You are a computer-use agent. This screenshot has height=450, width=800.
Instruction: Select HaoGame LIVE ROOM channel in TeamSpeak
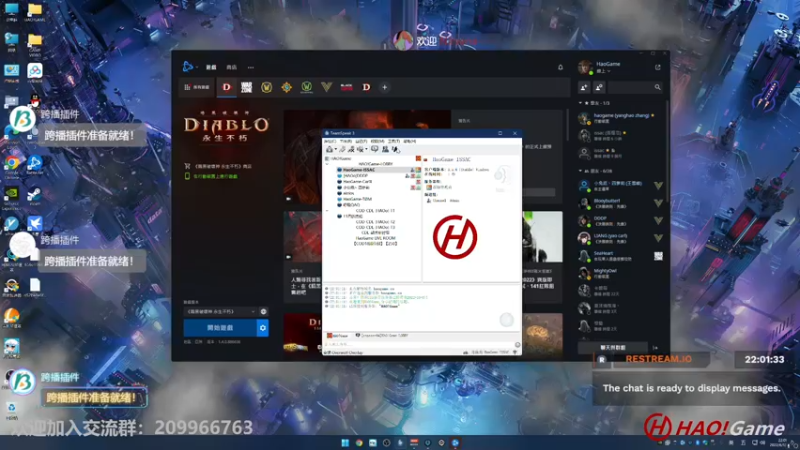point(375,238)
